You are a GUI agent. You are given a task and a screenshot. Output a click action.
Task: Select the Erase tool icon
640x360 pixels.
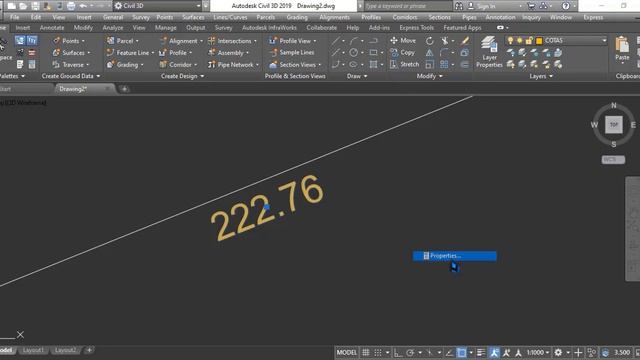[465, 41]
